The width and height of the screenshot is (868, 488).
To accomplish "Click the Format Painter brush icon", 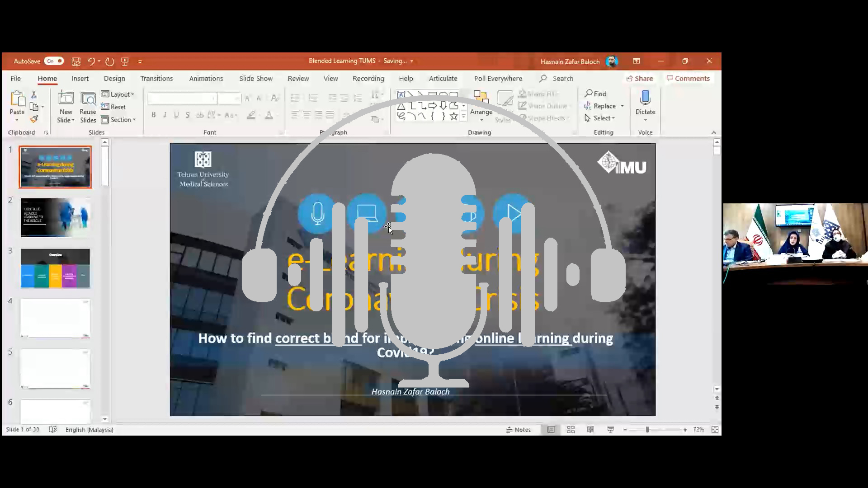I will 34,119.
